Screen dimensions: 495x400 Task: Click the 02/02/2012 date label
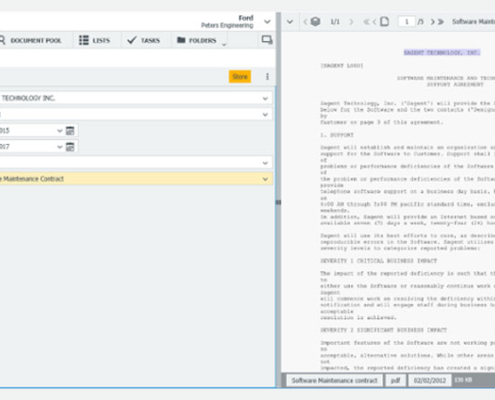pyautogui.click(x=430, y=380)
